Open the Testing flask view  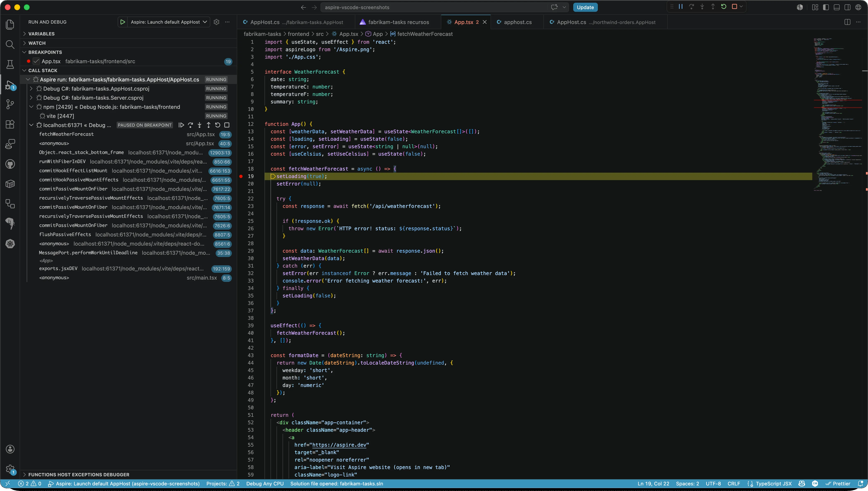tap(10, 64)
